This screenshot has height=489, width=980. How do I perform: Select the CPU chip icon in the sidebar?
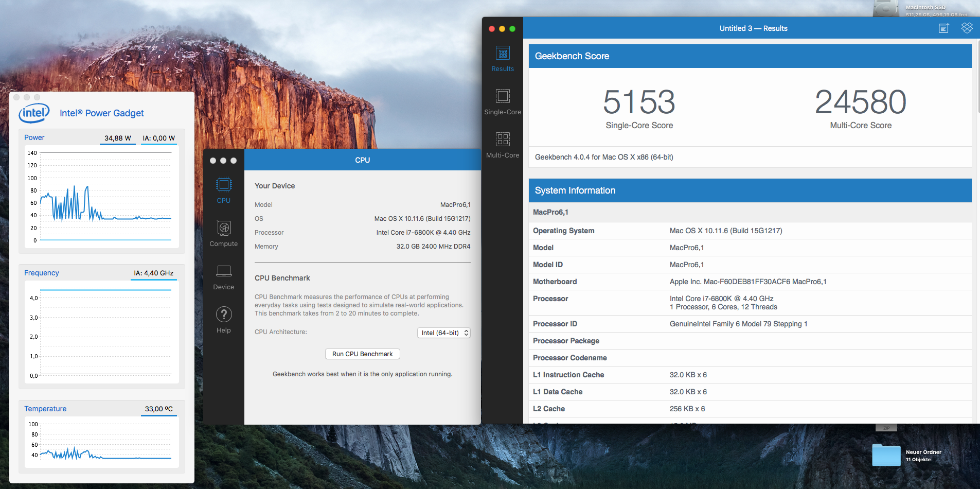224,185
